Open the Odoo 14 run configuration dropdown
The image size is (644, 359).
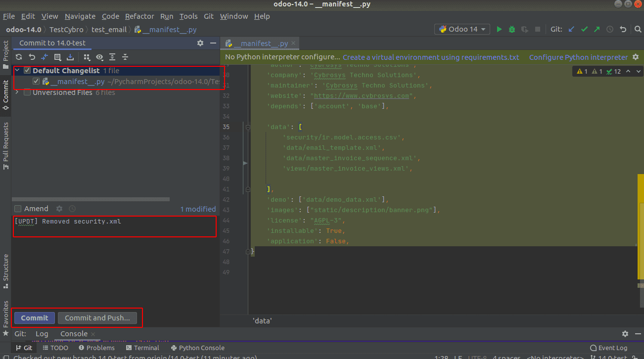(x=462, y=29)
